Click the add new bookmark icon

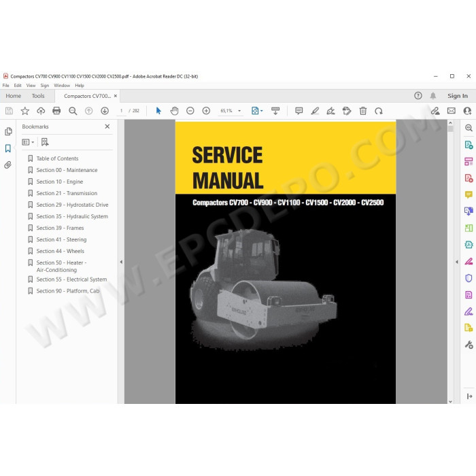click(45, 141)
